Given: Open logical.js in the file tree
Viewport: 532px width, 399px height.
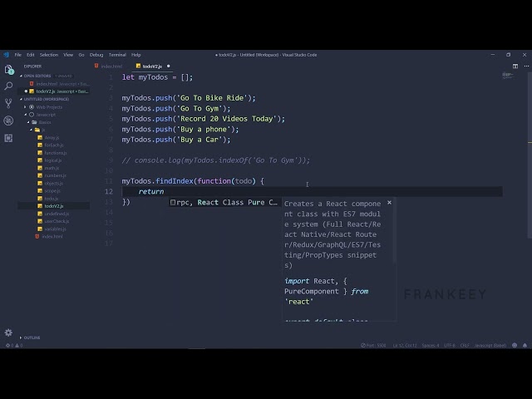Looking at the screenshot, I should click(53, 160).
